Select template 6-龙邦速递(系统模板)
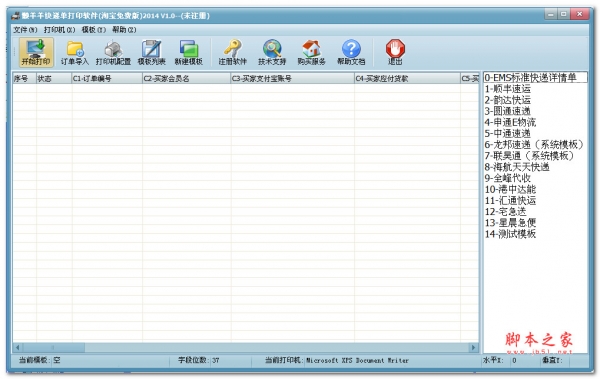 (x=535, y=144)
